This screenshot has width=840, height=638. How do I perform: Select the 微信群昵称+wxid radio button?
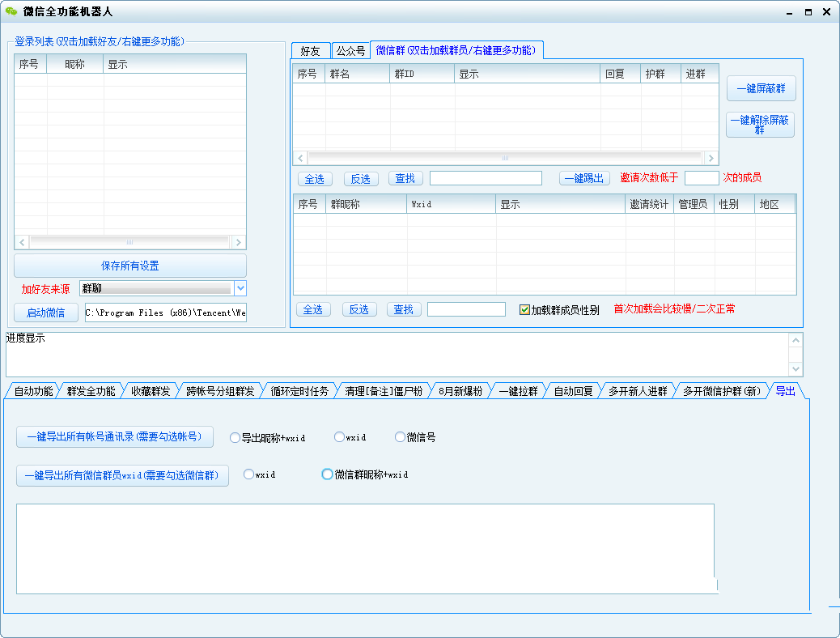pos(327,474)
